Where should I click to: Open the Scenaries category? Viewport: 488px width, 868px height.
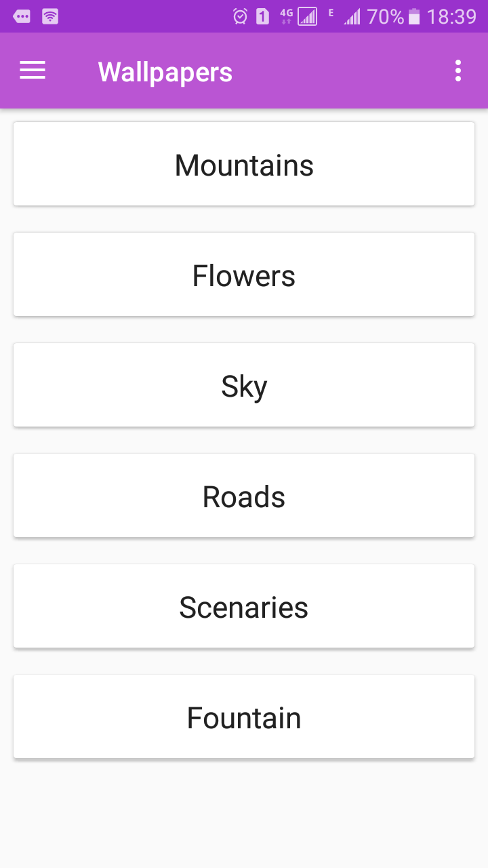[x=244, y=606]
